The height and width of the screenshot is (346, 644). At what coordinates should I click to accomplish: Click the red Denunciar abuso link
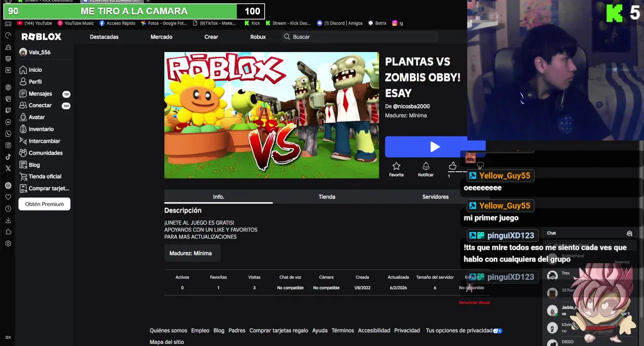pos(474,303)
